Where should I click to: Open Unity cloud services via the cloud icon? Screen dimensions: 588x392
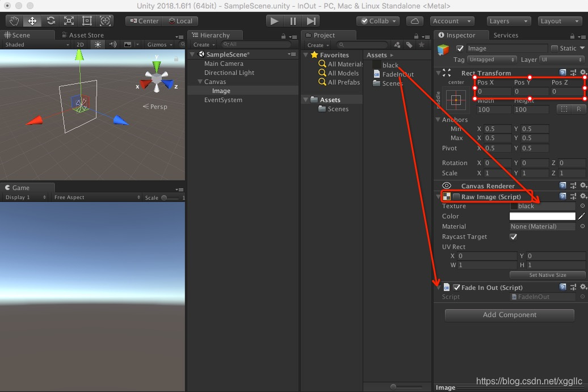click(415, 21)
